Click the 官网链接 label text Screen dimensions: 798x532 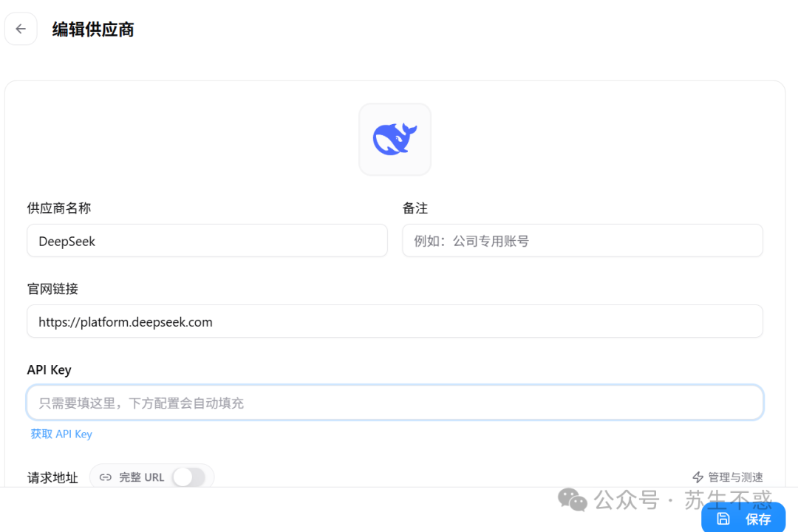click(x=52, y=289)
